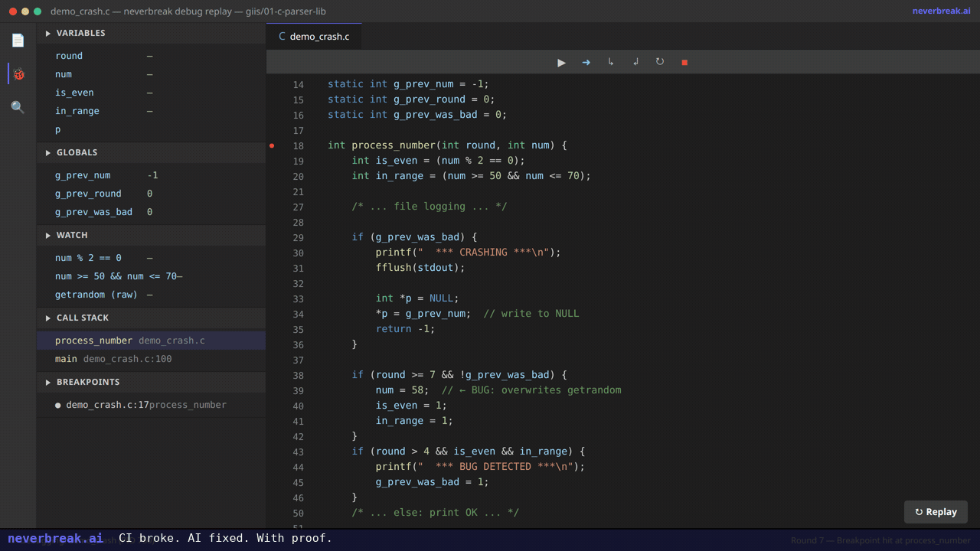Image resolution: width=980 pixels, height=551 pixels.
Task: Open the file explorer sidebar icon
Action: click(18, 40)
